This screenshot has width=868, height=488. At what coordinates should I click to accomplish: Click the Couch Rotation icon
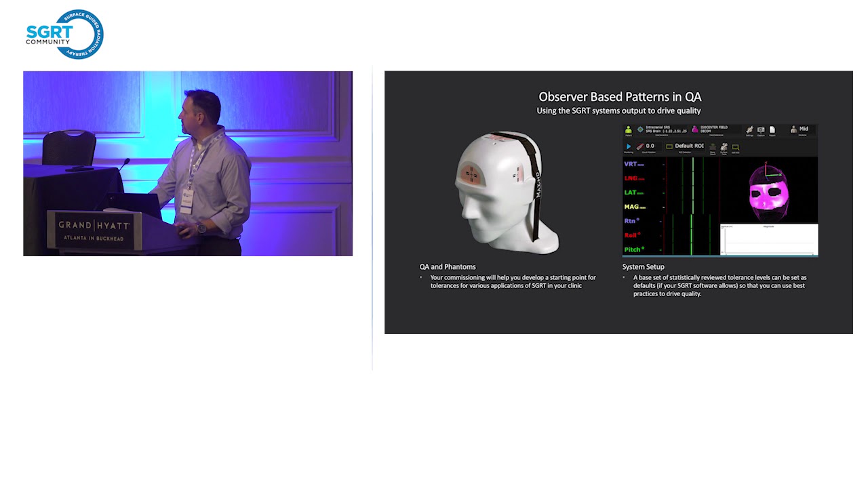pos(640,146)
